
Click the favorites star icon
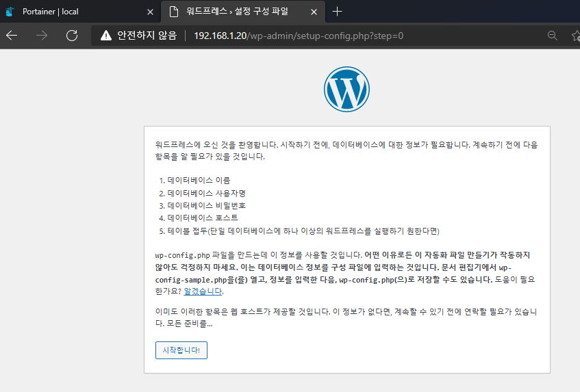pyautogui.click(x=576, y=36)
